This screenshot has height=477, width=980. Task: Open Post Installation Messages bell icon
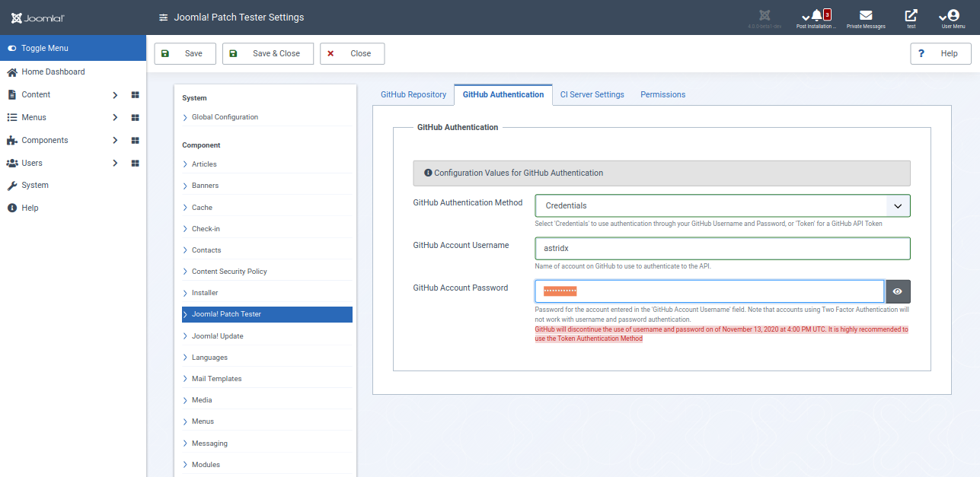817,15
